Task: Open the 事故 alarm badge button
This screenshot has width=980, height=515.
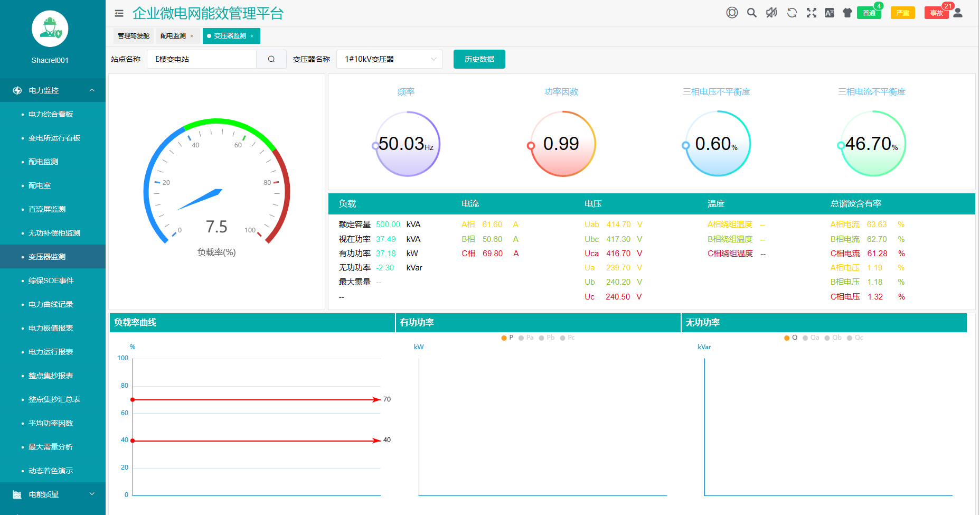Action: pos(936,13)
